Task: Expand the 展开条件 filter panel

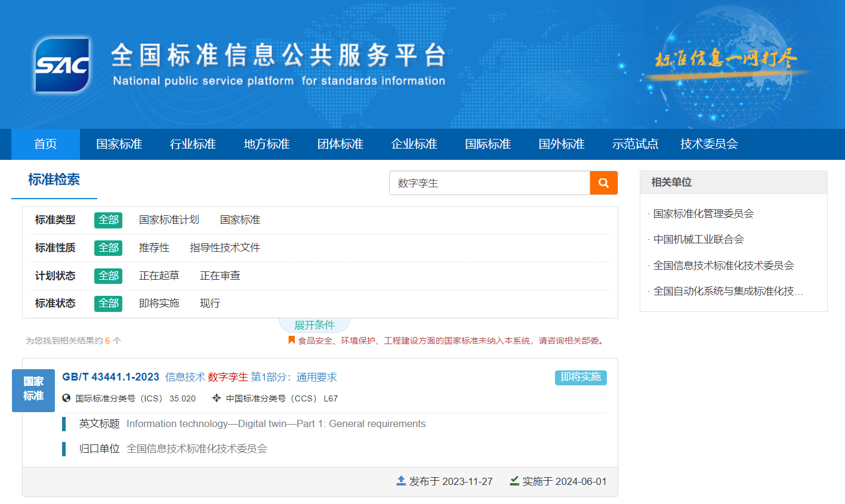Action: click(x=314, y=324)
